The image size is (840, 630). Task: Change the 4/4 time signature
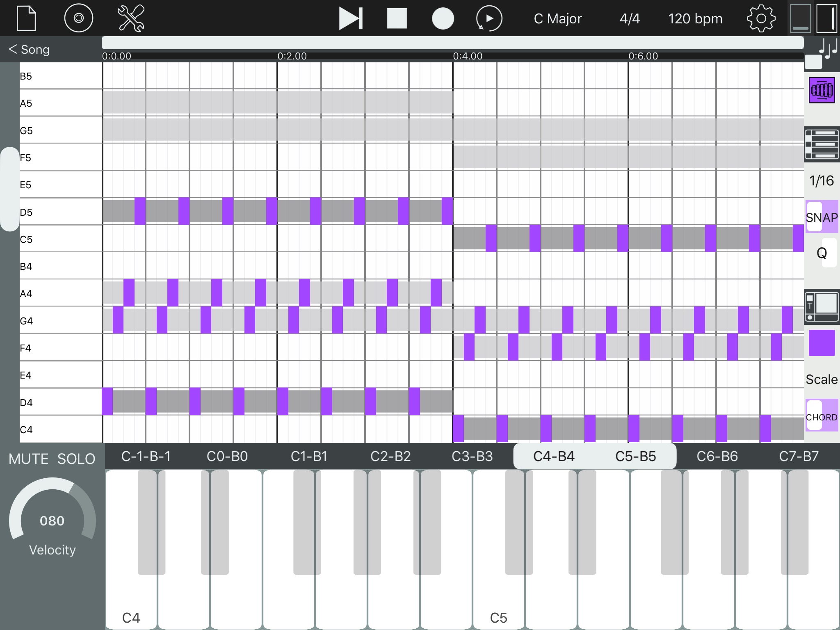pyautogui.click(x=630, y=18)
